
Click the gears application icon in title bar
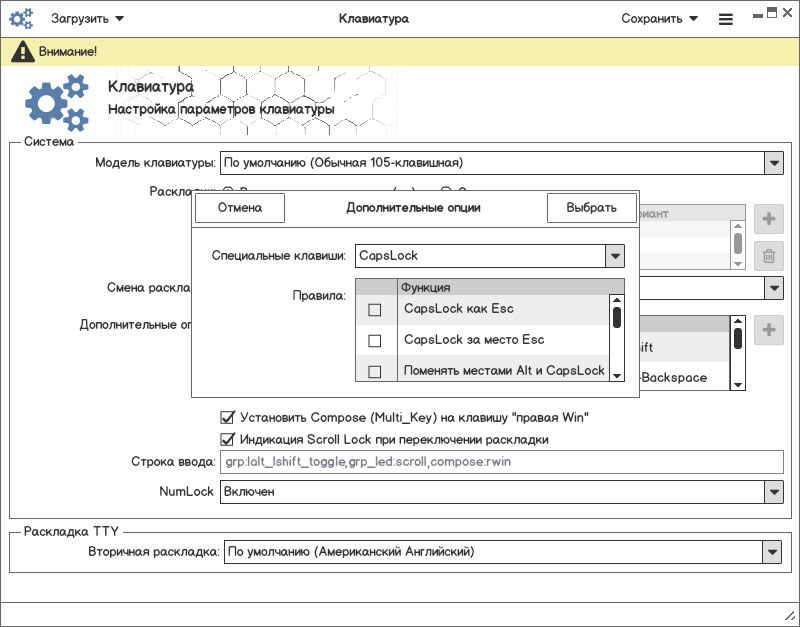tap(21, 19)
